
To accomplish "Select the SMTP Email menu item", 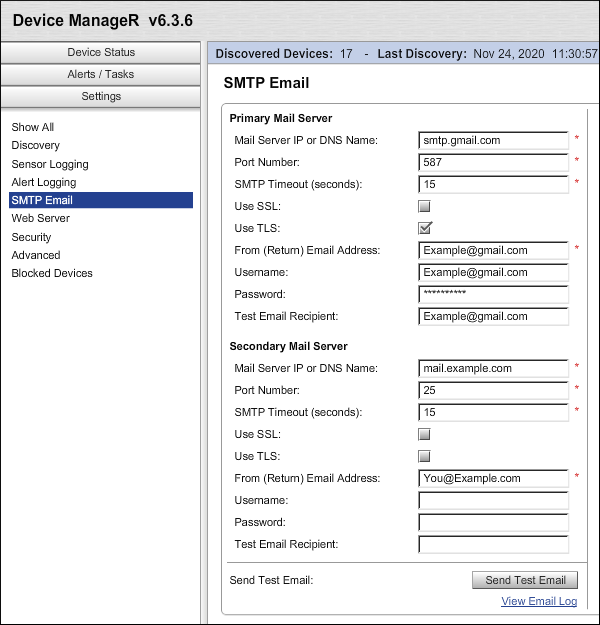I will 42,200.
